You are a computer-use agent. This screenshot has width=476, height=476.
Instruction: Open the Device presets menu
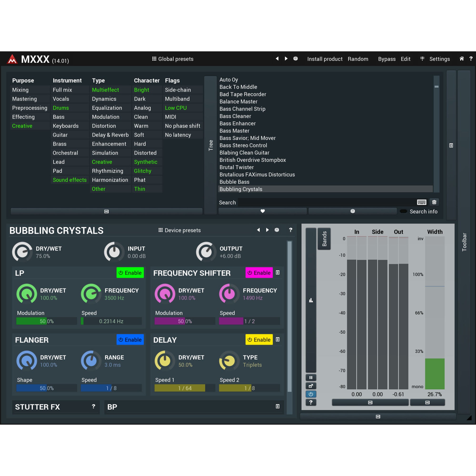[x=180, y=230]
